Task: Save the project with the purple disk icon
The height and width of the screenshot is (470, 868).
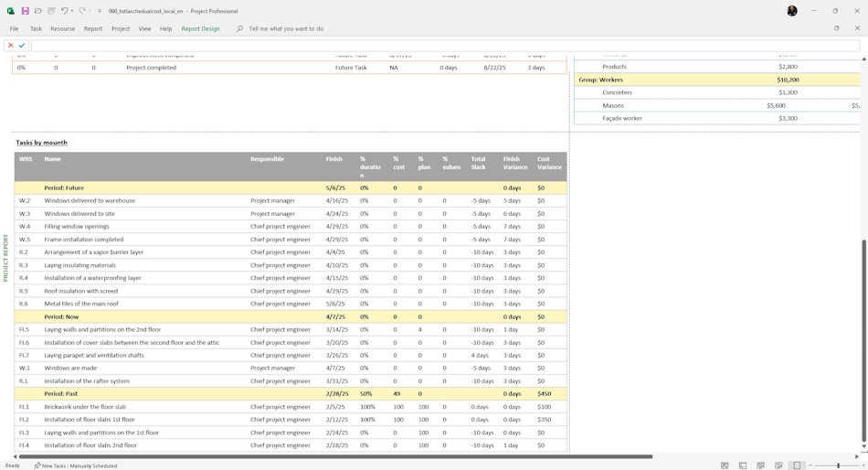Action: click(x=25, y=11)
